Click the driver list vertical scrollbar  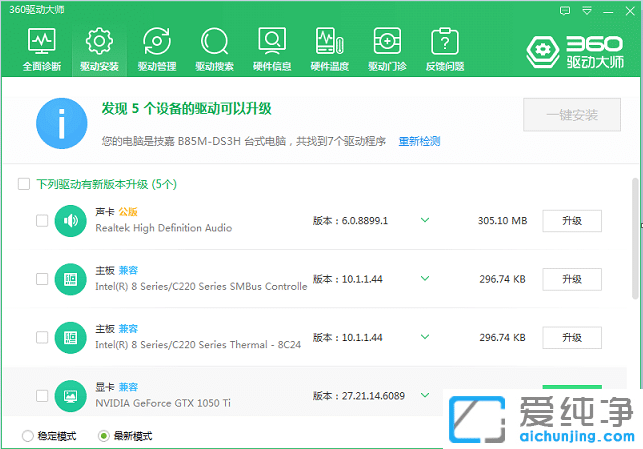(x=634, y=240)
